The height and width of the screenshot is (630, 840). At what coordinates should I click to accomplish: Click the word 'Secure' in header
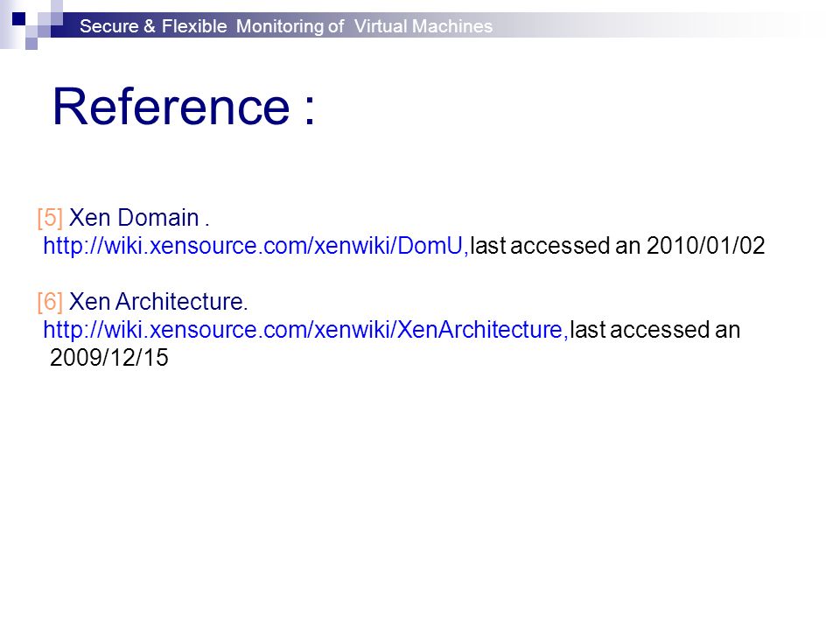108,25
